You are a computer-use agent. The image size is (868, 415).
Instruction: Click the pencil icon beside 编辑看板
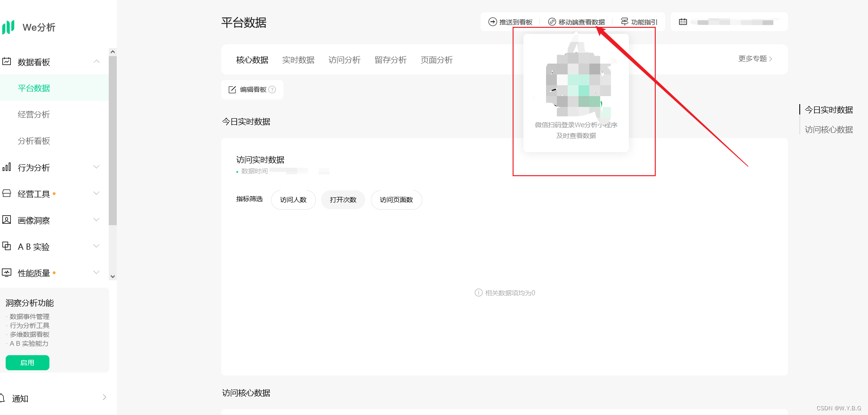[232, 90]
